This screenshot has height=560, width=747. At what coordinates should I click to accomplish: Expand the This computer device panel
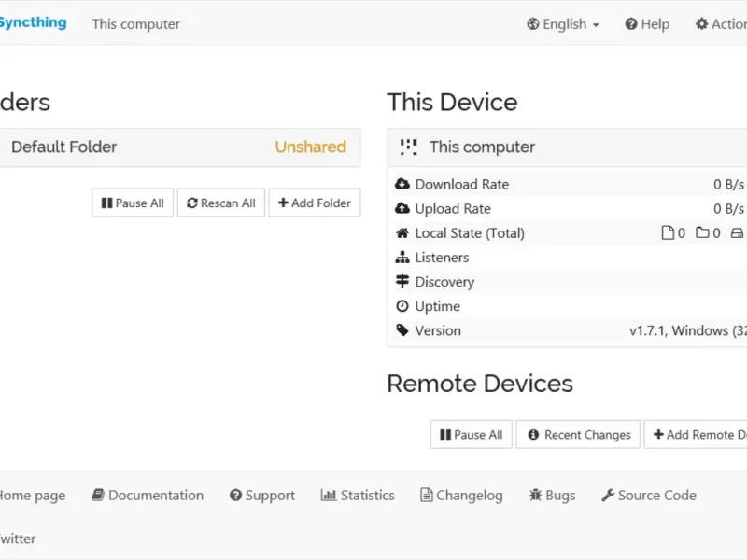(x=560, y=147)
